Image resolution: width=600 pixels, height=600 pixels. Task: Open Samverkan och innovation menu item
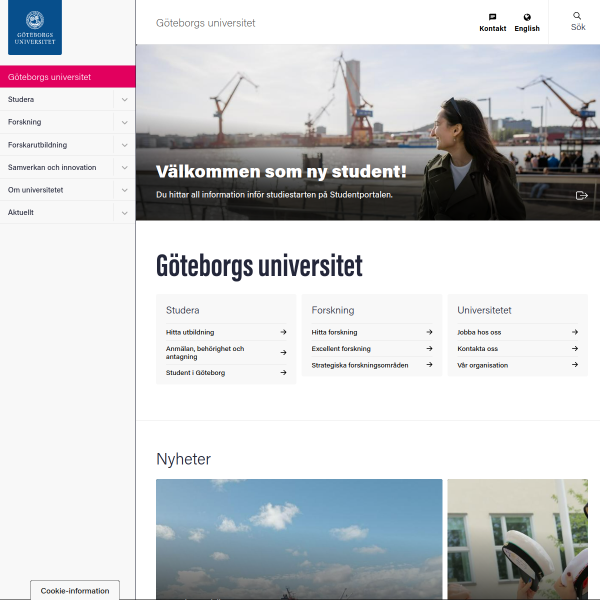[52, 168]
